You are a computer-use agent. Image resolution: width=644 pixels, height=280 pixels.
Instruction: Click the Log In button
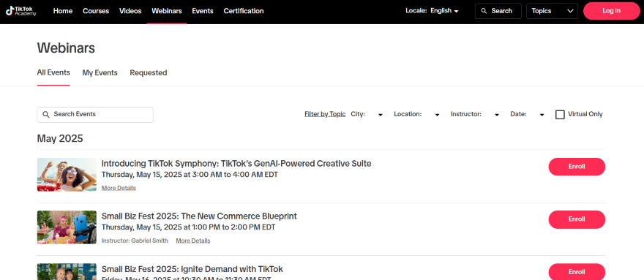pos(611,11)
